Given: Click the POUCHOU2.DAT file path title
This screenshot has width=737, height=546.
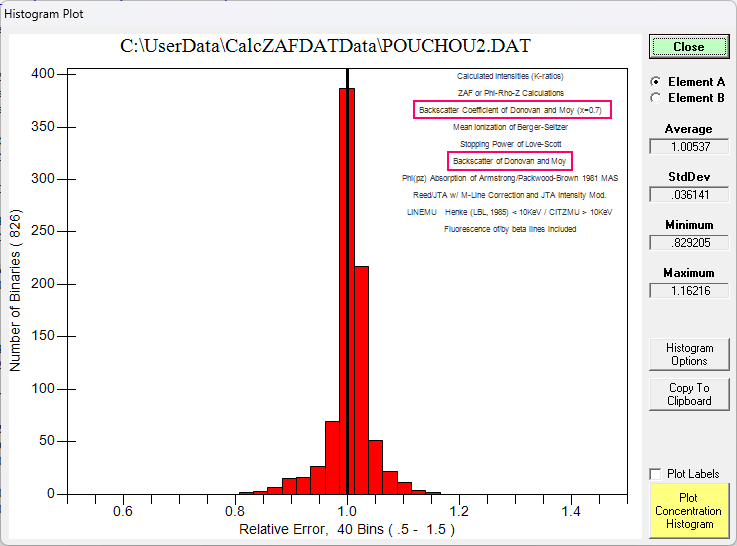Looking at the screenshot, I should click(x=325, y=47).
